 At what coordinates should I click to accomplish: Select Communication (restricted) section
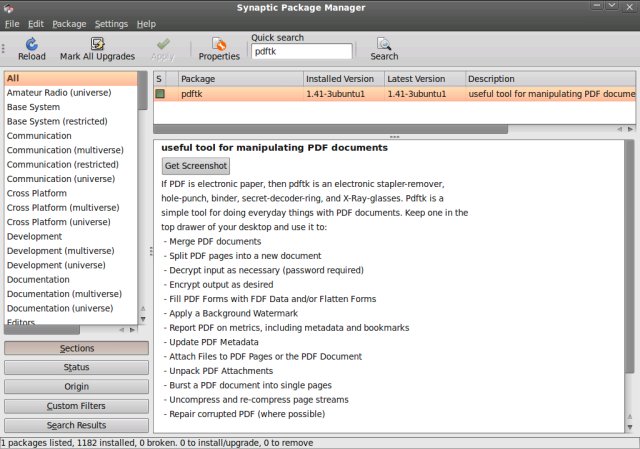pyautogui.click(x=71, y=164)
